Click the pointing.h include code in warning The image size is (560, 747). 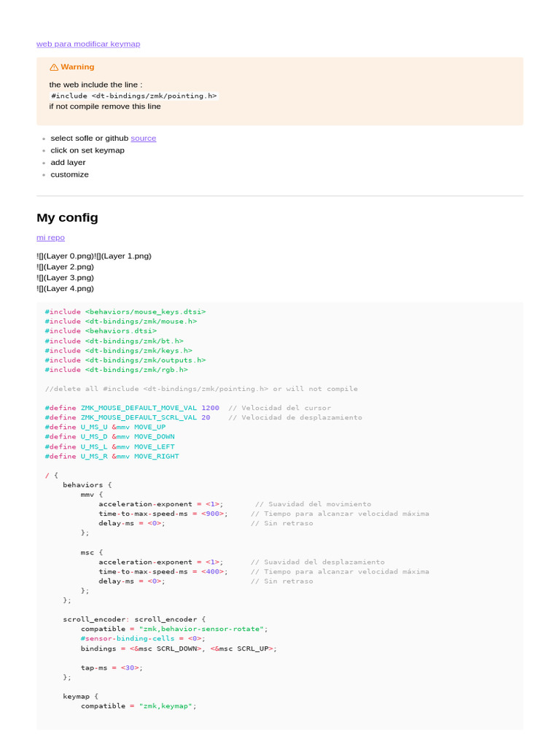134,96
